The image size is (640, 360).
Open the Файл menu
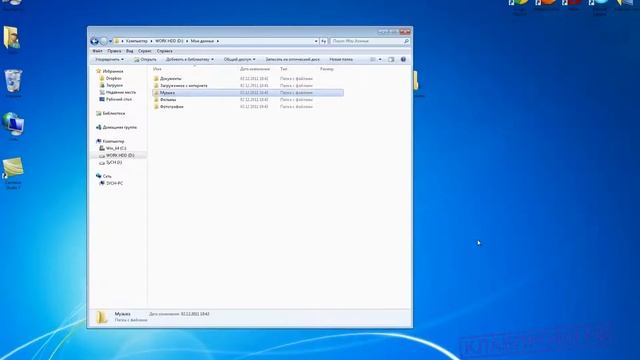(98, 51)
